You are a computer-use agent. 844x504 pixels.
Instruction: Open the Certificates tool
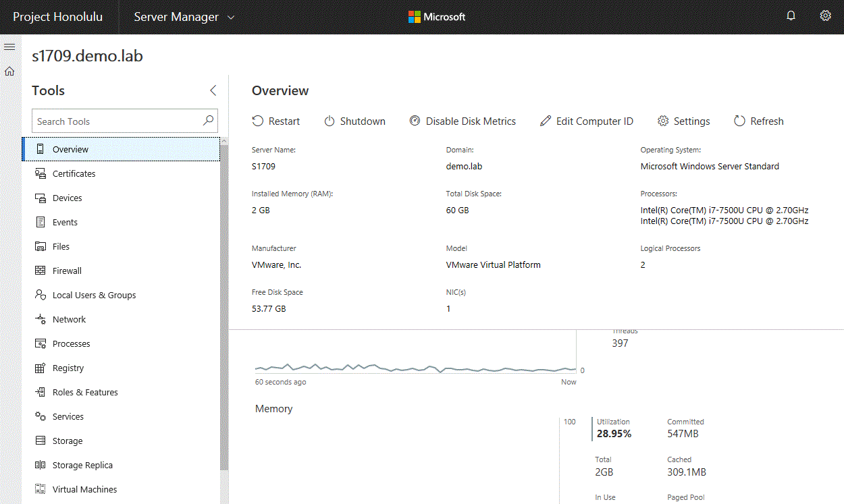[74, 173]
